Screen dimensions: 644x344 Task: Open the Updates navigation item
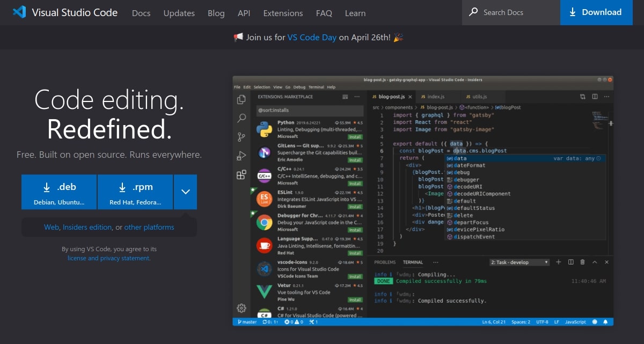click(179, 13)
